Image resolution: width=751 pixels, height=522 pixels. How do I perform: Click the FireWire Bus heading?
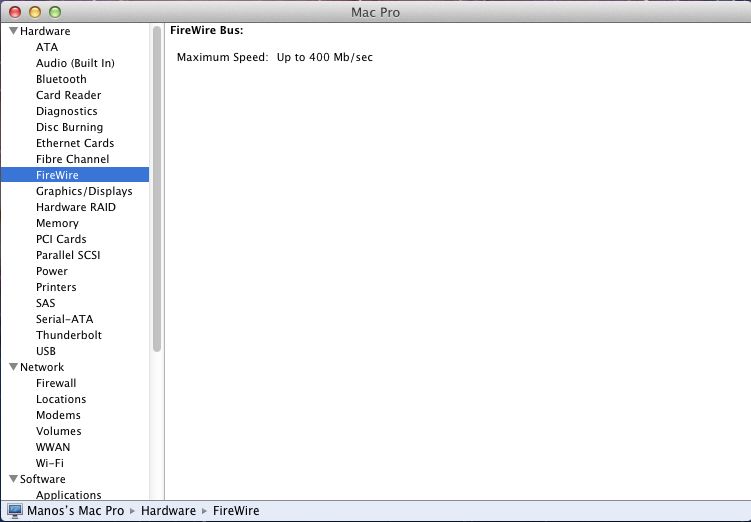click(206, 30)
